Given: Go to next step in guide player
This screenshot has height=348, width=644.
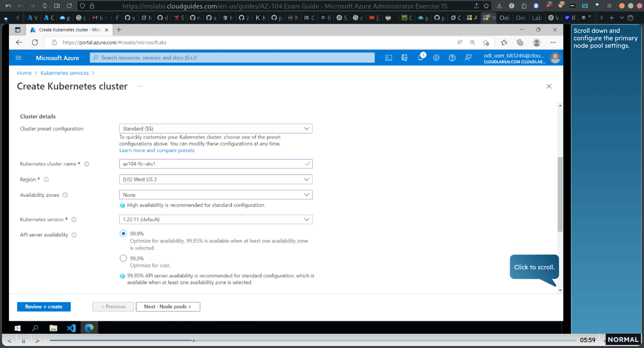Looking at the screenshot, I should click(38, 341).
